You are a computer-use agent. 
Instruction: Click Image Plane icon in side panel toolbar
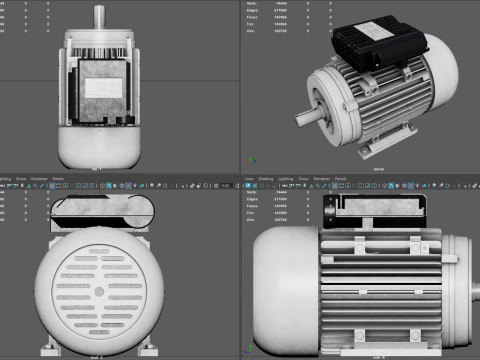coord(311,186)
